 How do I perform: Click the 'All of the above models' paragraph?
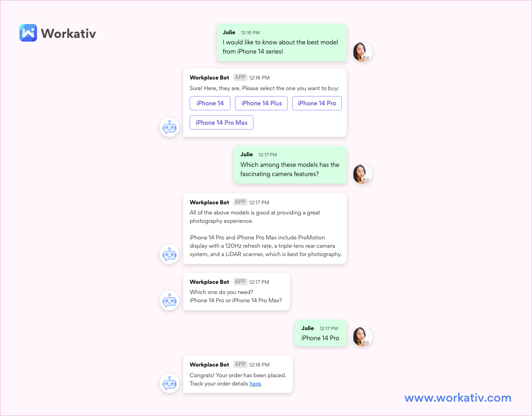click(x=255, y=217)
